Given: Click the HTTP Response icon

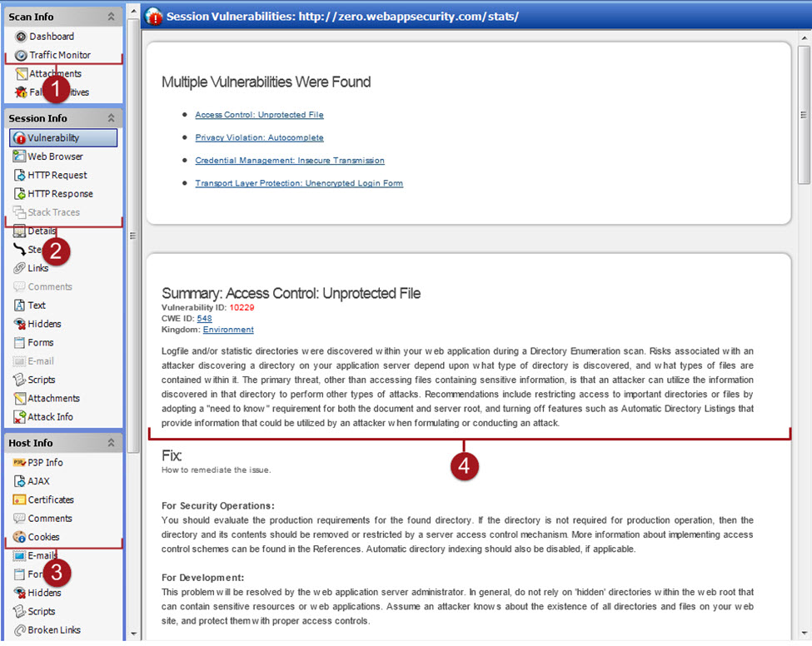Looking at the screenshot, I should (x=20, y=194).
